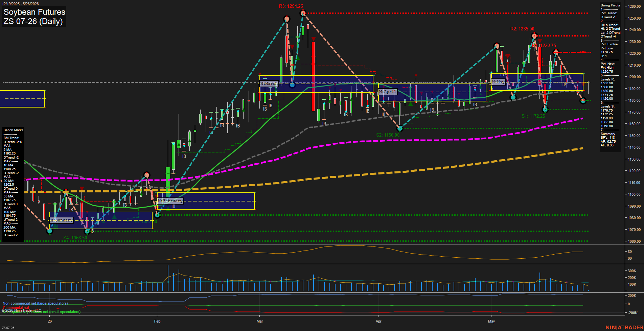Click the -200K COT axis label
644x331 pixels.
tap(633, 313)
